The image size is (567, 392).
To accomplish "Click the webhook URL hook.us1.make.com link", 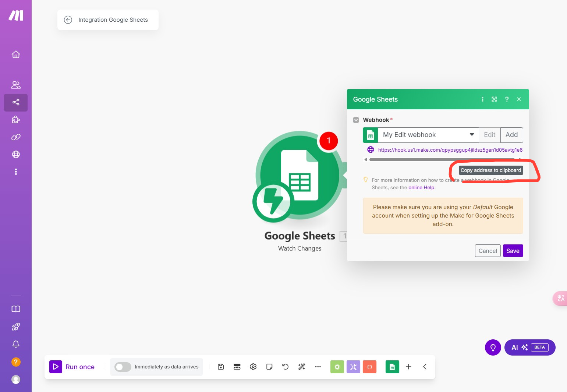I will point(450,150).
